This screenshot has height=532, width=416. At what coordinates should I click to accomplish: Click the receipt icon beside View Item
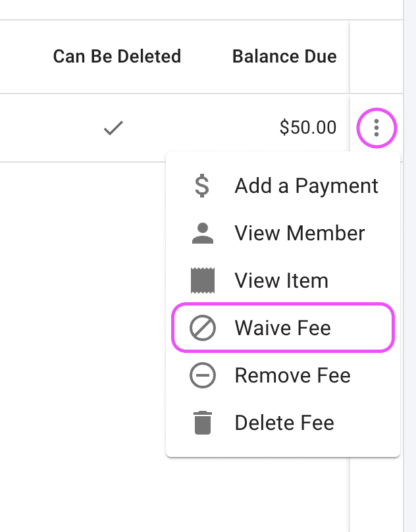[203, 280]
